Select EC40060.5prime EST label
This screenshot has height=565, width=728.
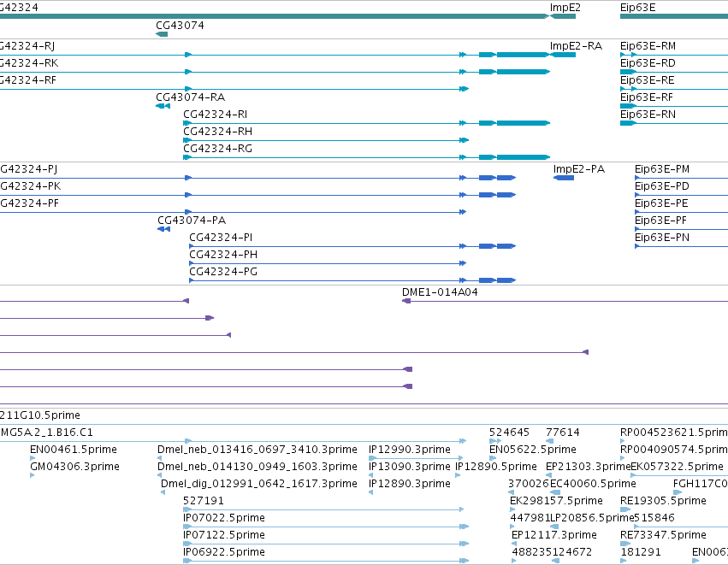pyautogui.click(x=593, y=485)
